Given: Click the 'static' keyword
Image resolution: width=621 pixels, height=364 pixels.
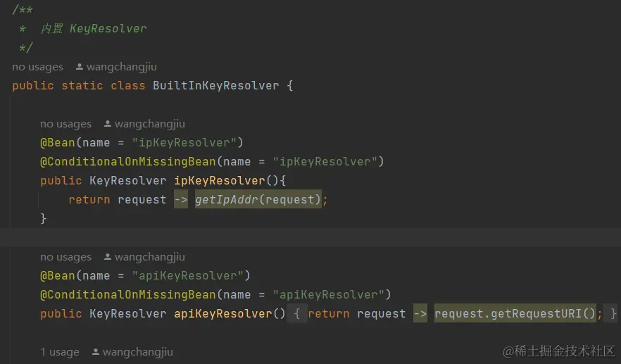Looking at the screenshot, I should click(82, 86).
